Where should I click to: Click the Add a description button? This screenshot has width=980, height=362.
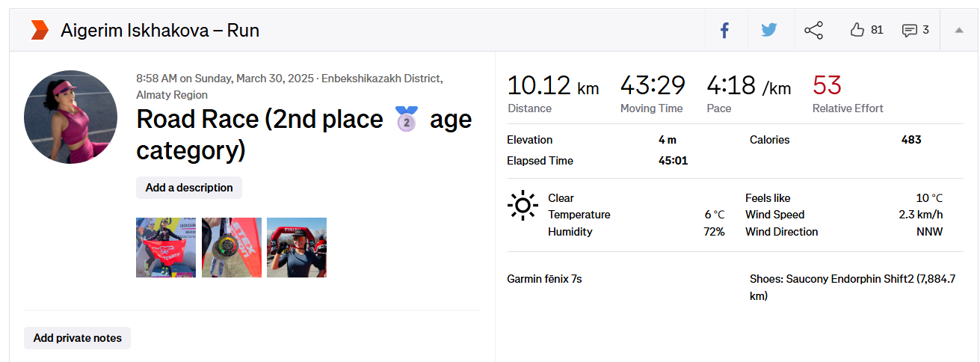[189, 188]
